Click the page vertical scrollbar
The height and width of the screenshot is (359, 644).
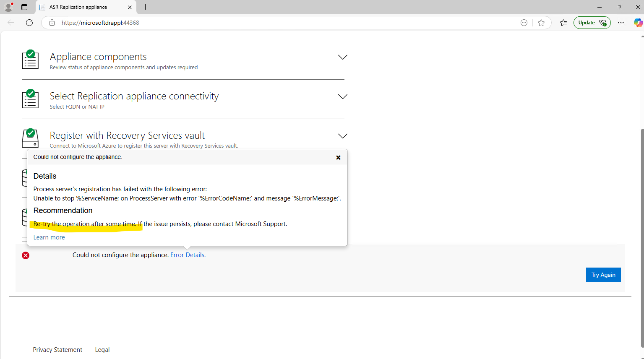point(642,237)
